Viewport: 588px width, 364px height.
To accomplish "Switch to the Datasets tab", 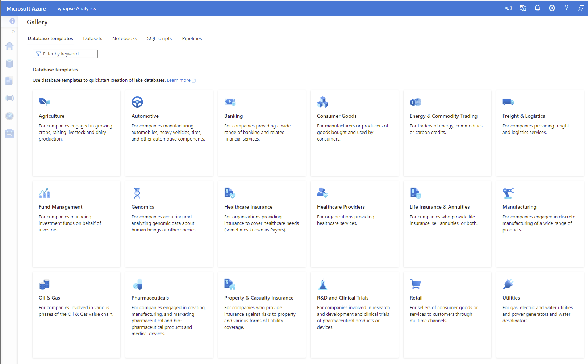I will 93,38.
